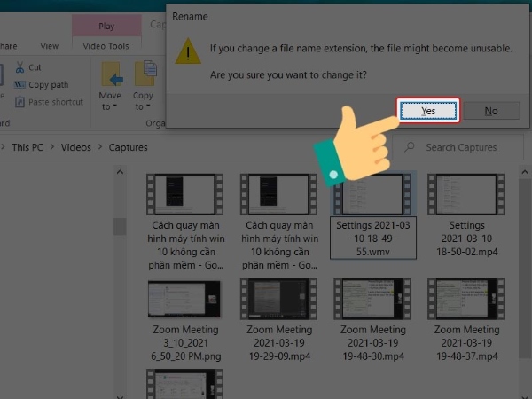This screenshot has width=532, height=399.
Task: Click the Paste shortcut icon
Action: (18, 101)
